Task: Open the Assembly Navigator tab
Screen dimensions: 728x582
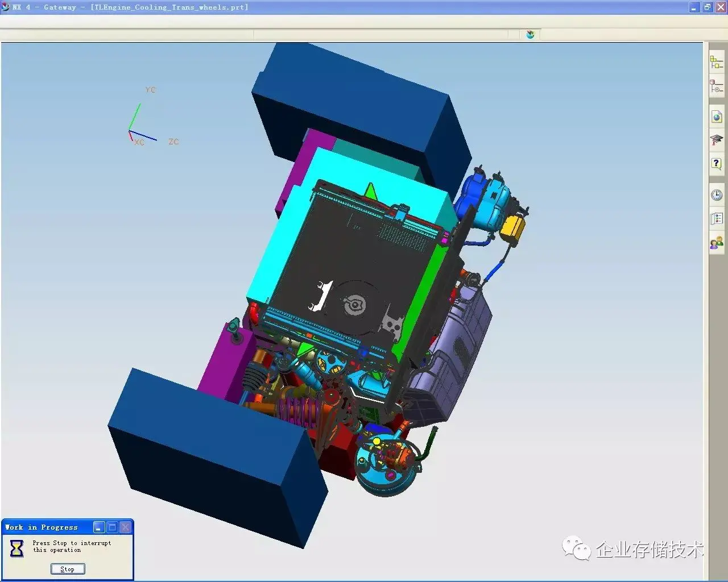Action: point(716,62)
